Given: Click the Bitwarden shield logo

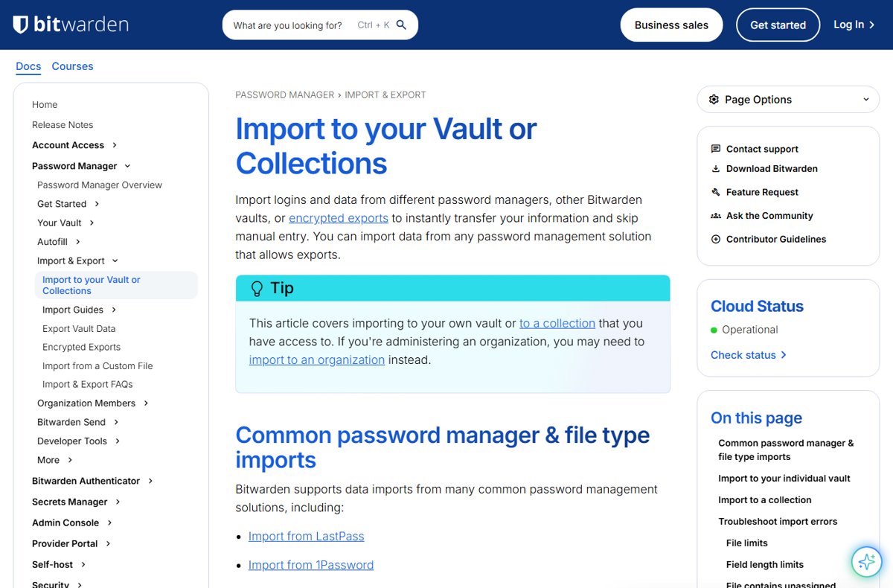Looking at the screenshot, I should coord(21,25).
